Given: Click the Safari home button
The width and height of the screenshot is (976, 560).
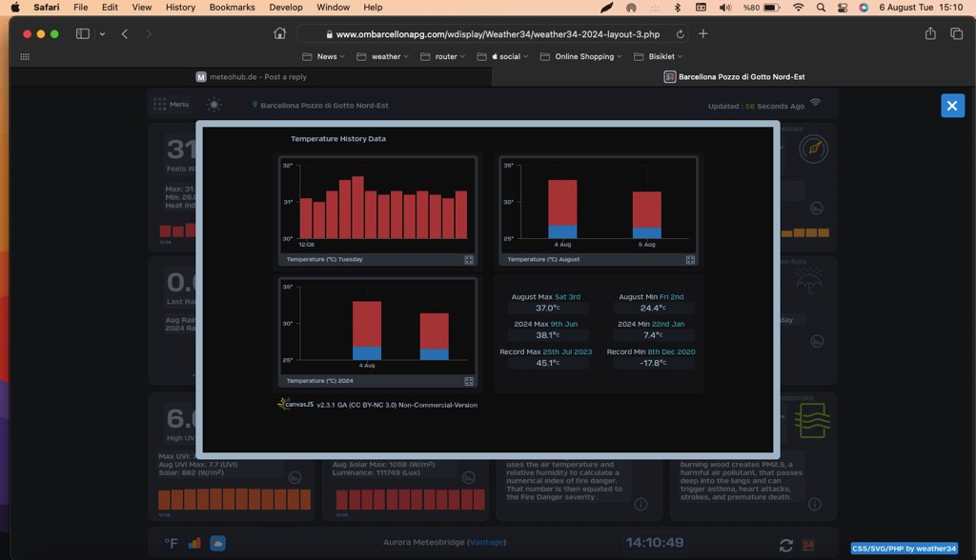Looking at the screenshot, I should (279, 33).
